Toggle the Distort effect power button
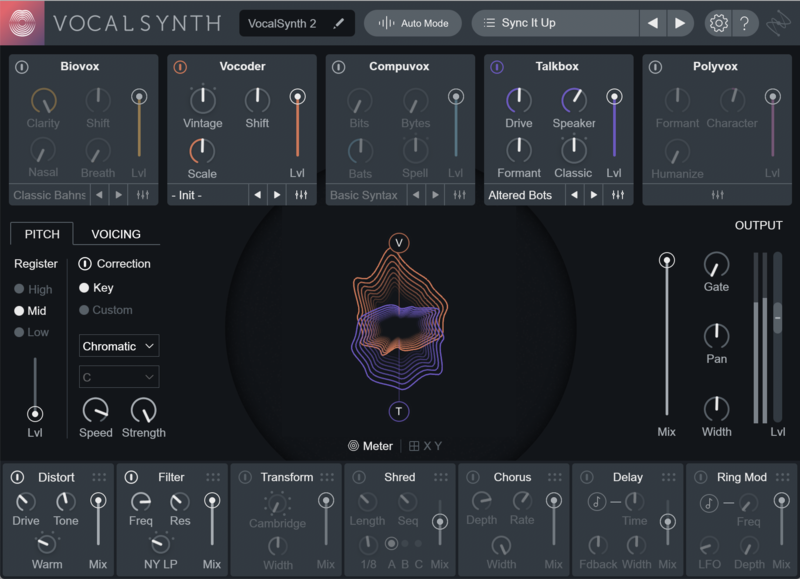800x579 pixels. click(x=18, y=477)
